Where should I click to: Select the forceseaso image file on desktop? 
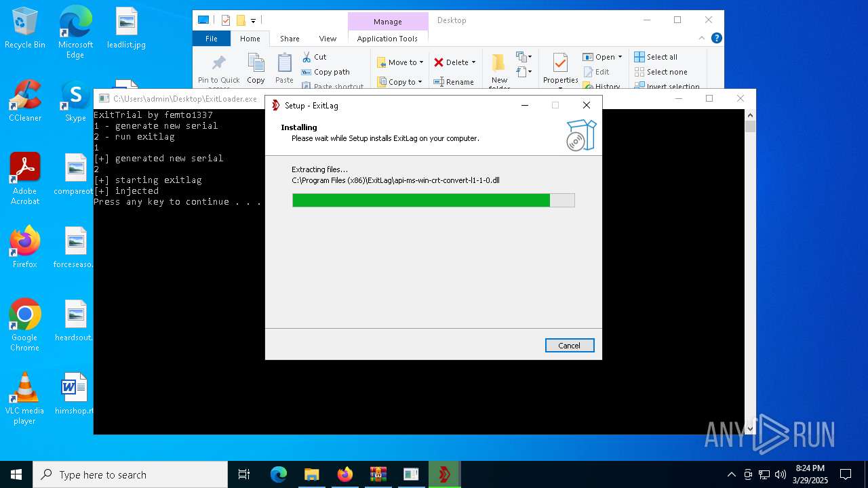pos(75,248)
